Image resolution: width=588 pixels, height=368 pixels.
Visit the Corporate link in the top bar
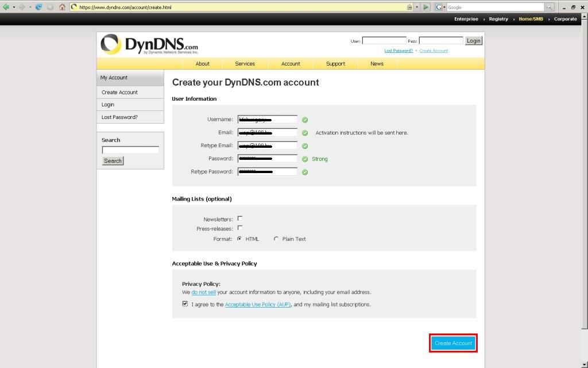click(x=565, y=19)
